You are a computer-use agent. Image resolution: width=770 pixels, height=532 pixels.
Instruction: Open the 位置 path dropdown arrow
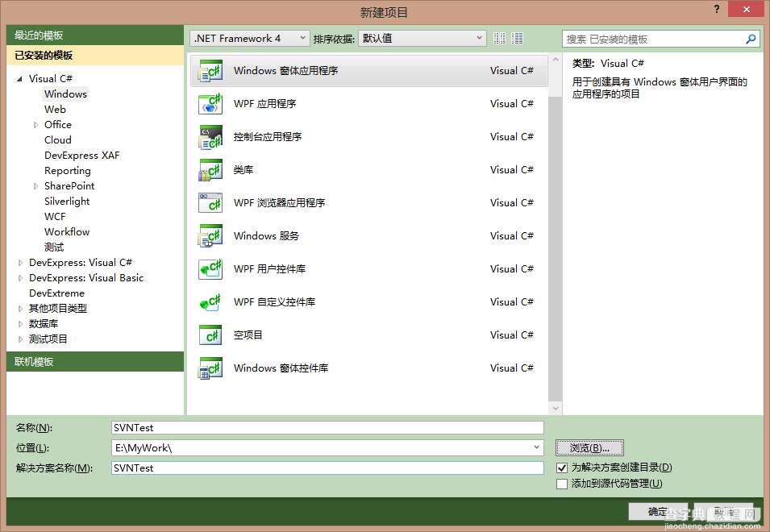coord(537,447)
